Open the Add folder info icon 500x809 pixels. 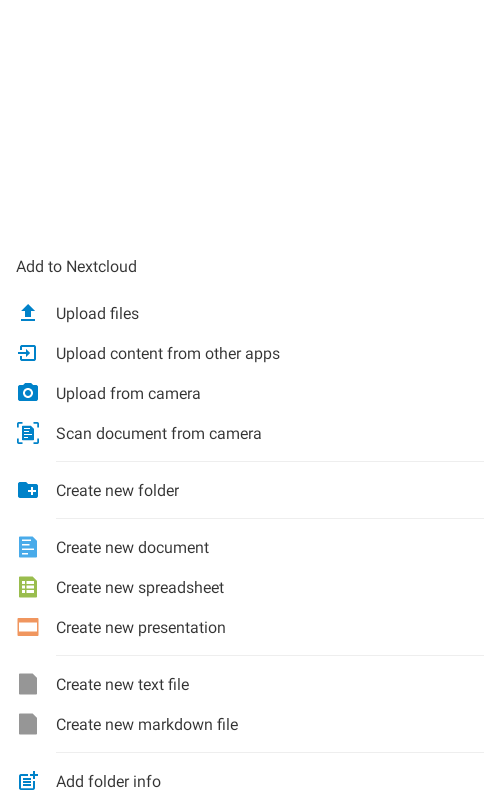(x=28, y=781)
